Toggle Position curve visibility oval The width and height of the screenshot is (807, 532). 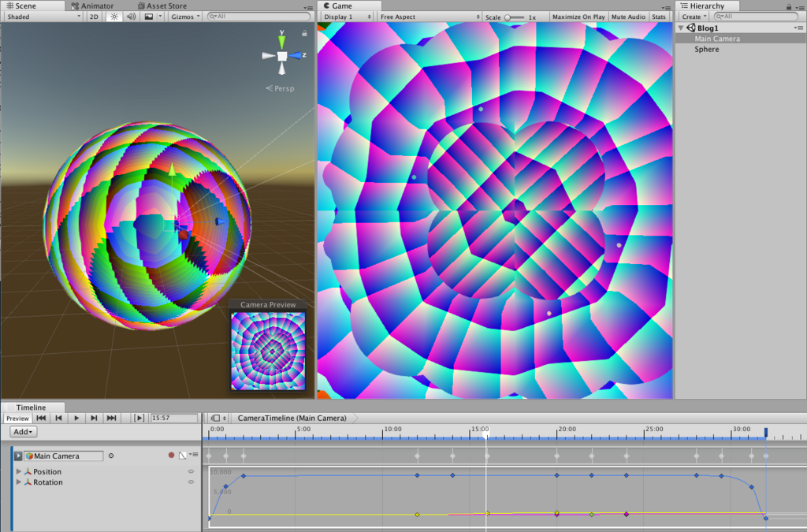[x=191, y=471]
